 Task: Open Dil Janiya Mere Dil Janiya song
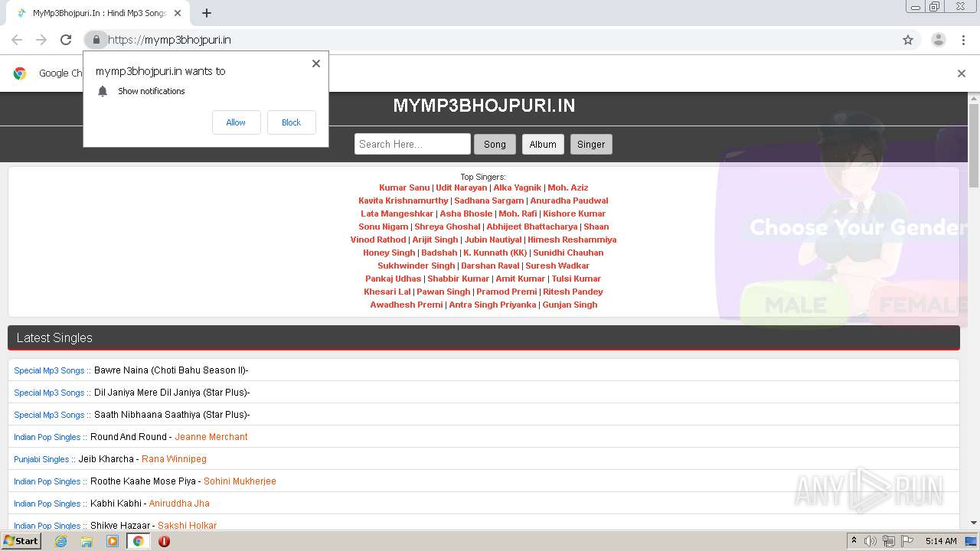point(171,393)
